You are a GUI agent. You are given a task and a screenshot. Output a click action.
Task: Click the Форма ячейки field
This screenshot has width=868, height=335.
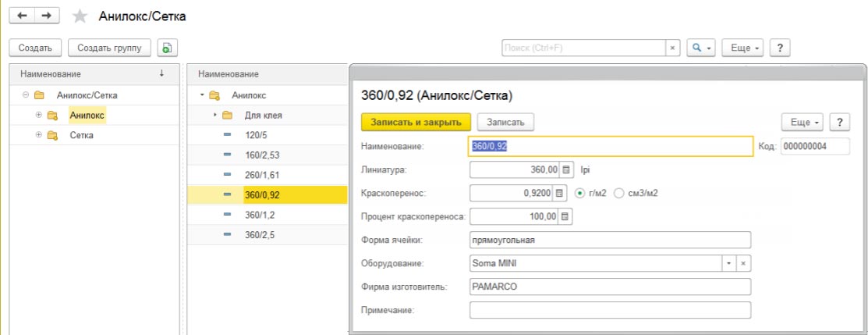610,241
